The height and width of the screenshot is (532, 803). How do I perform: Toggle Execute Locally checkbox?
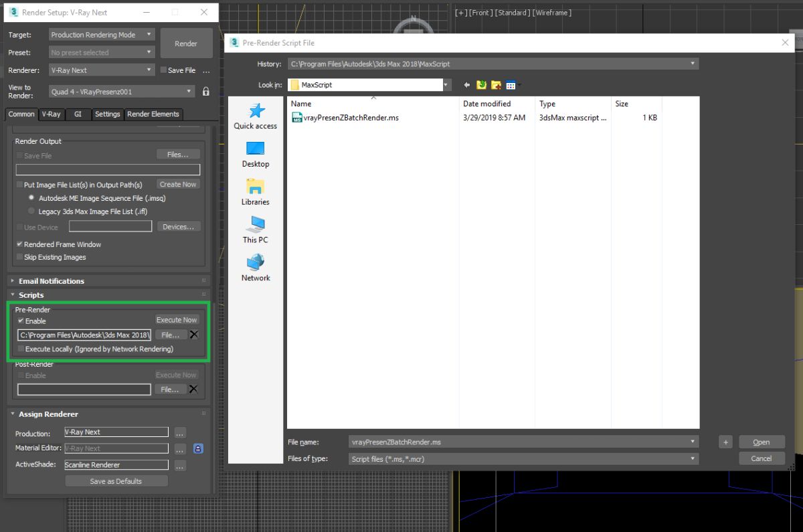coord(21,349)
